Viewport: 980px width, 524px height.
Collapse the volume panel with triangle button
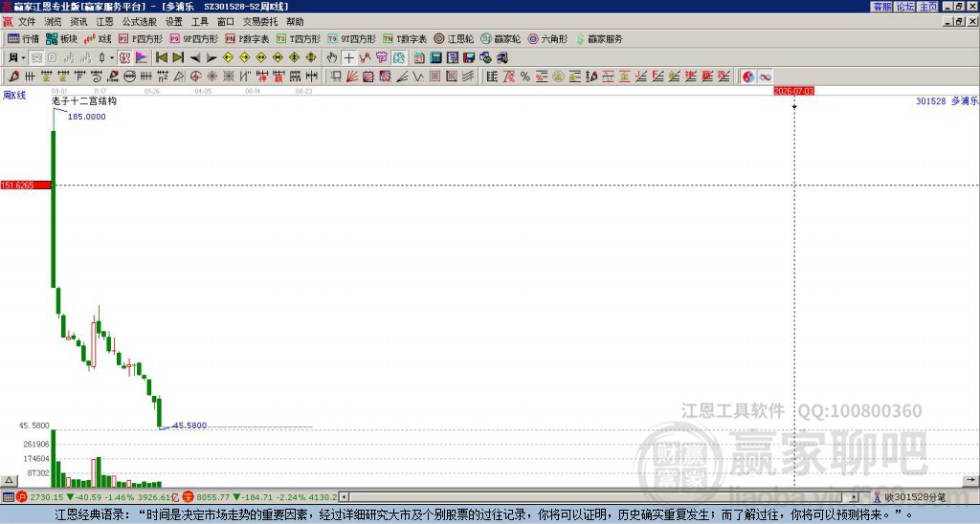point(9,480)
